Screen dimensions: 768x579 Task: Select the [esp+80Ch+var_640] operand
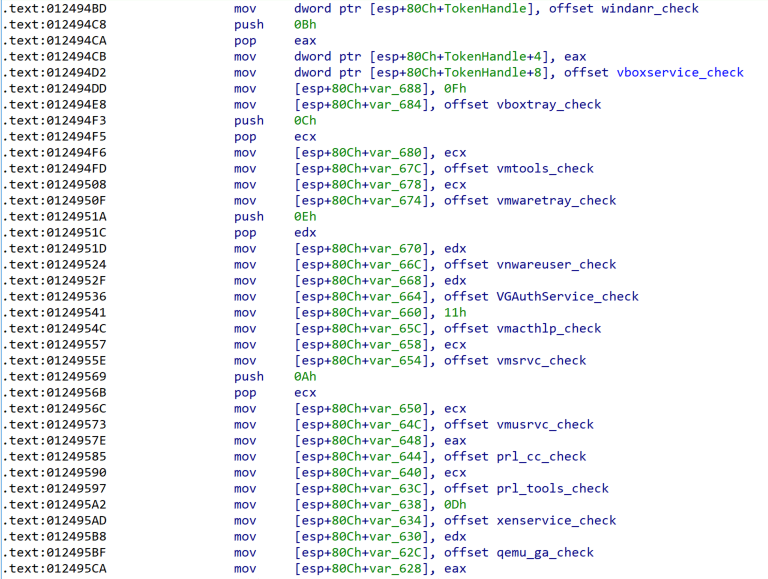[361, 472]
